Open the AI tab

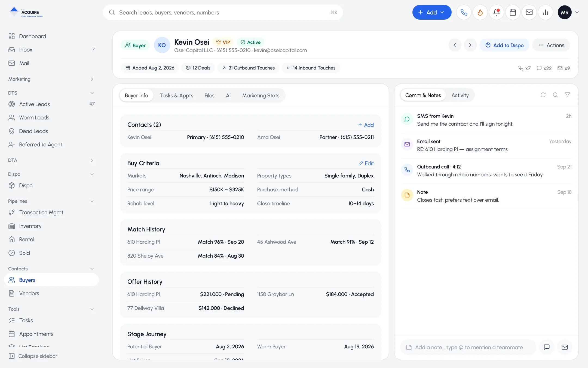[228, 95]
